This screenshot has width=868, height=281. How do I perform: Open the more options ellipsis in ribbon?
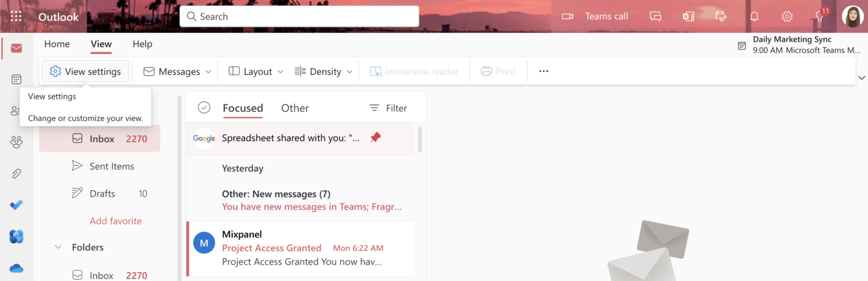[x=544, y=72]
